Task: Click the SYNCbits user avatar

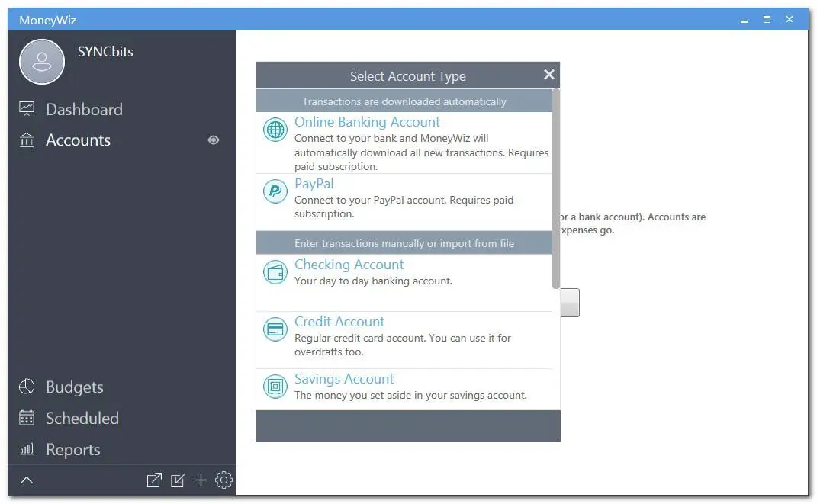Action: tap(42, 62)
